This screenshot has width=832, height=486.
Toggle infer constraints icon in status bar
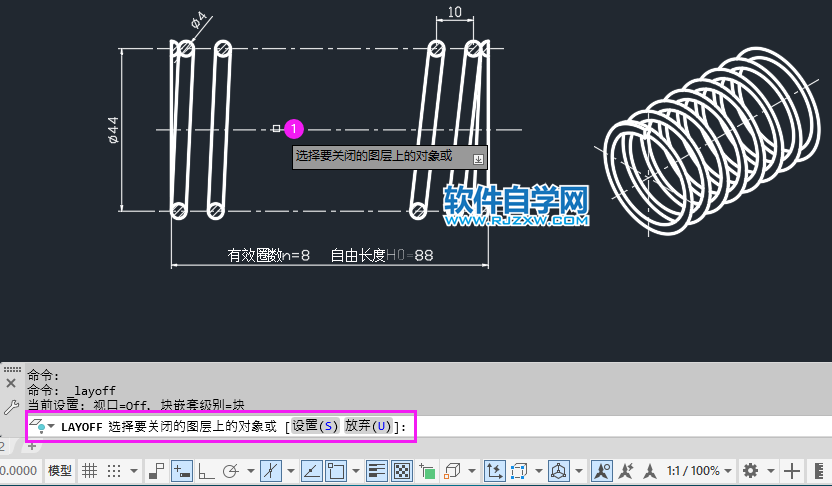(157, 471)
